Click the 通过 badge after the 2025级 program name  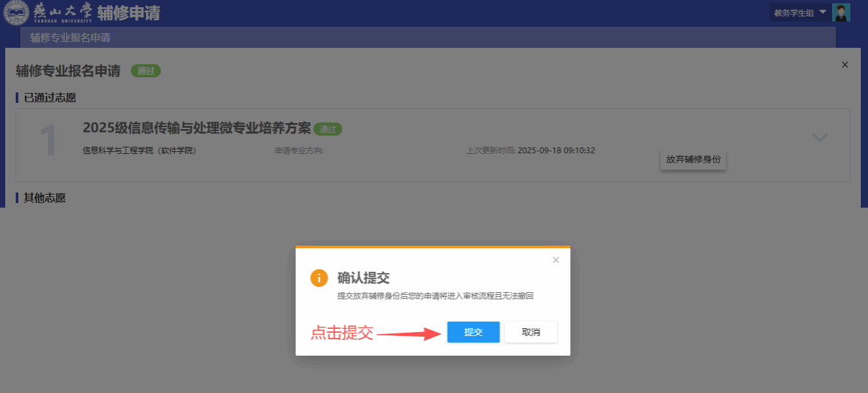327,129
